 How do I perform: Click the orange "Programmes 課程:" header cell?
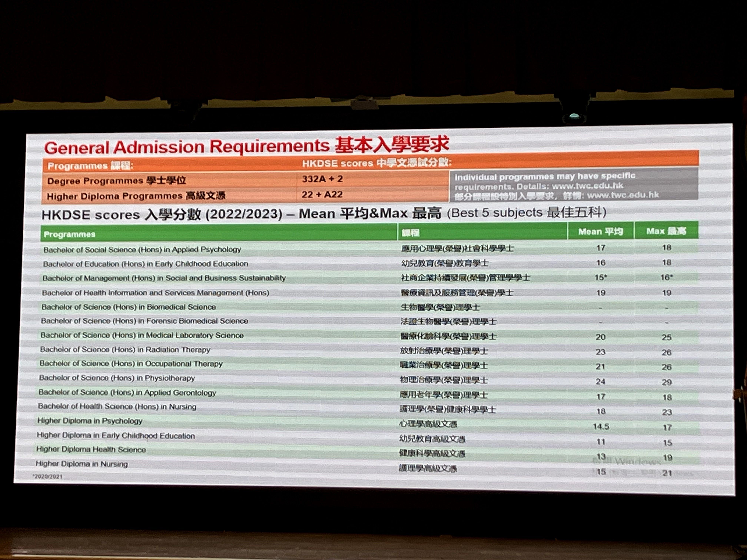(91, 166)
